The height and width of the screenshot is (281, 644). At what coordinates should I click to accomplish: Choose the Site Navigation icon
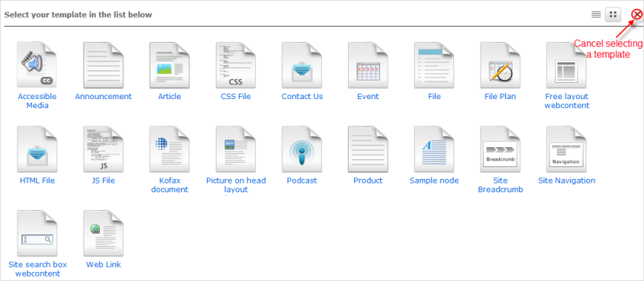[566, 149]
